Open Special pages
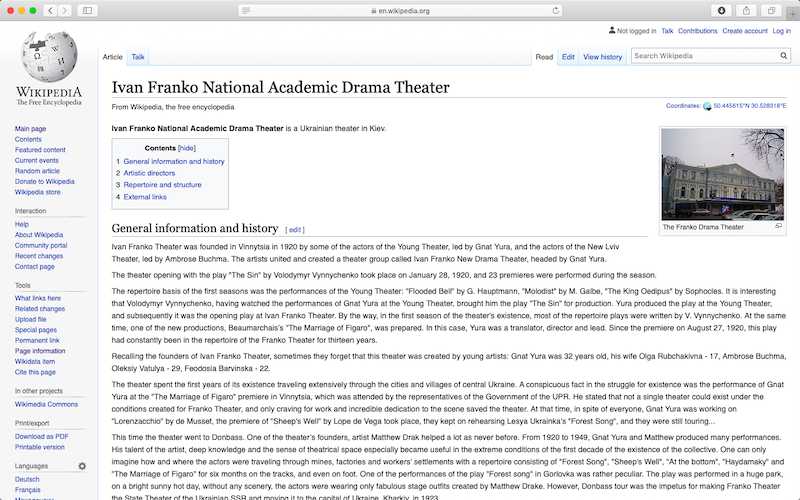The width and height of the screenshot is (800, 500). [x=36, y=330]
